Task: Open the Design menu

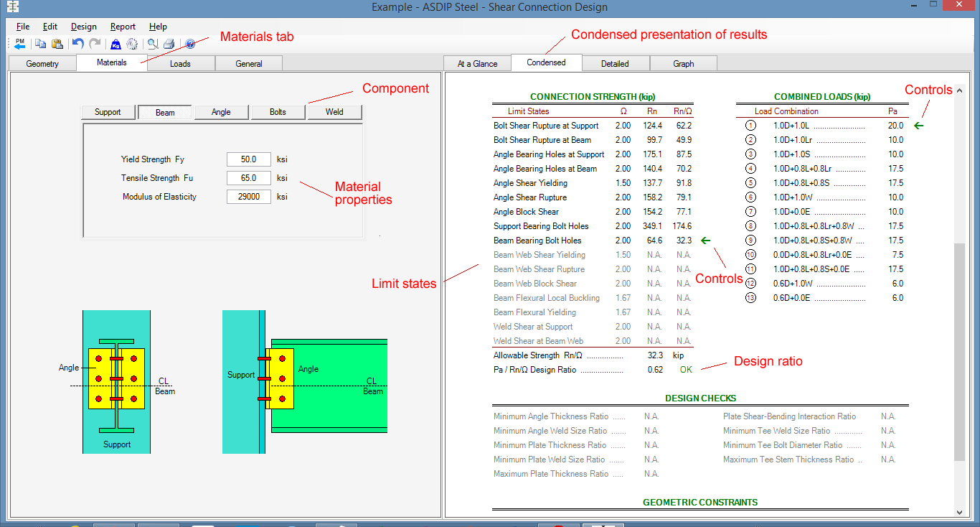Action: pos(83,27)
